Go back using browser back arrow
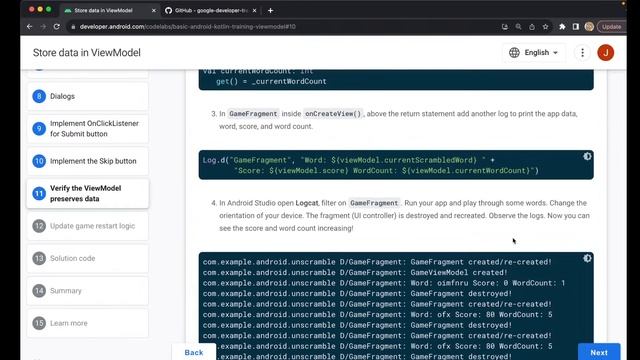Screen dimensions: 640x360 (x=29, y=27)
